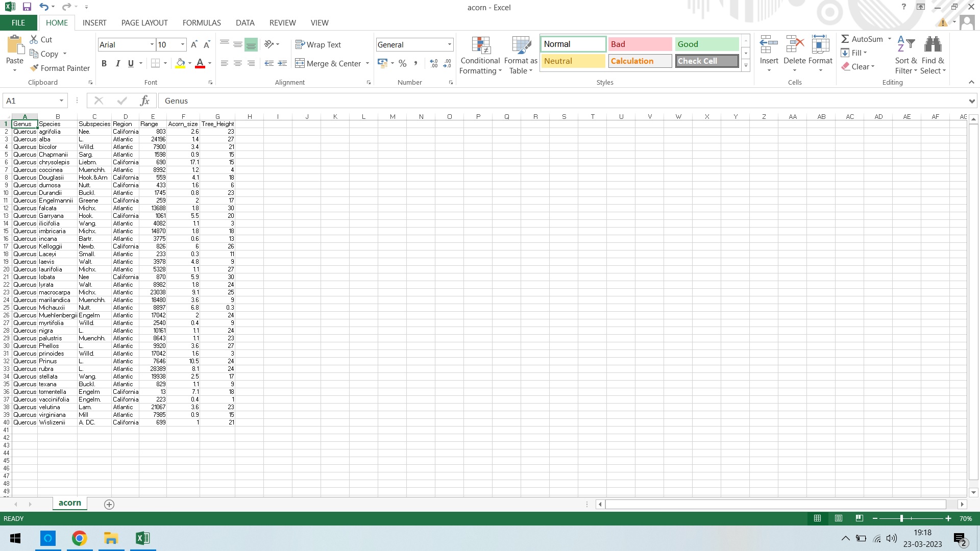Open the Font Size dropdown
Screen dimensions: 980x551
click(x=183, y=44)
